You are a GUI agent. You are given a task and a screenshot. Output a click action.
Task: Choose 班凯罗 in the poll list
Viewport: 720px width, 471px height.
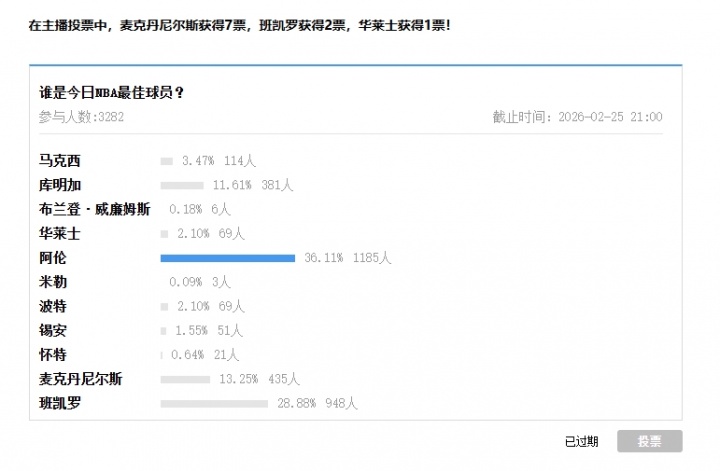(59, 403)
